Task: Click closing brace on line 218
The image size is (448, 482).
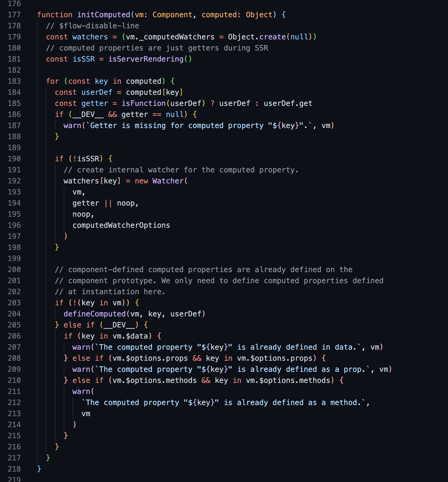Action: point(39,469)
